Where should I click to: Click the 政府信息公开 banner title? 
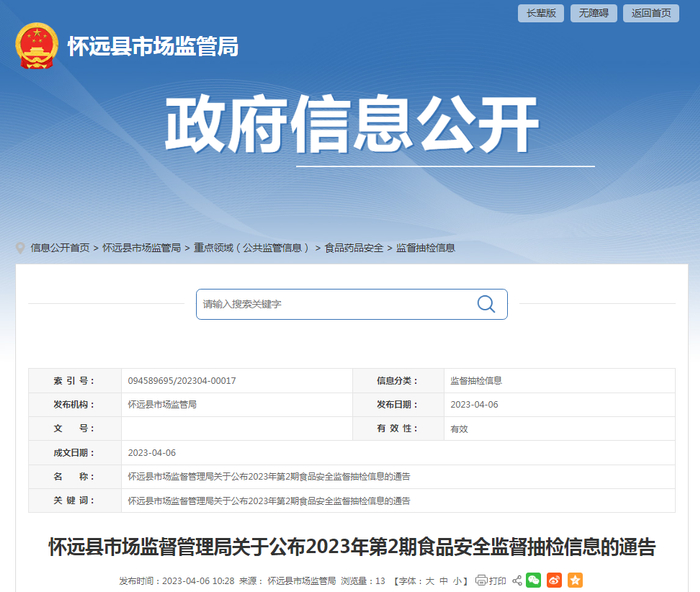click(352, 124)
